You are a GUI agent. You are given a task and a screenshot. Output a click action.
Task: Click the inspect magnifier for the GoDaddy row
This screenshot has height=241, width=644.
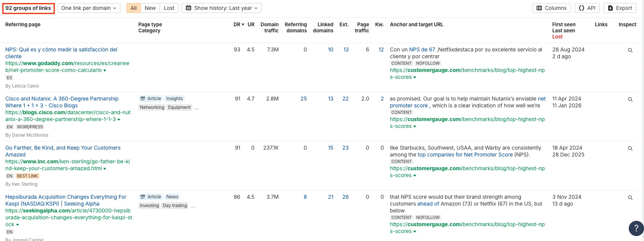(630, 50)
